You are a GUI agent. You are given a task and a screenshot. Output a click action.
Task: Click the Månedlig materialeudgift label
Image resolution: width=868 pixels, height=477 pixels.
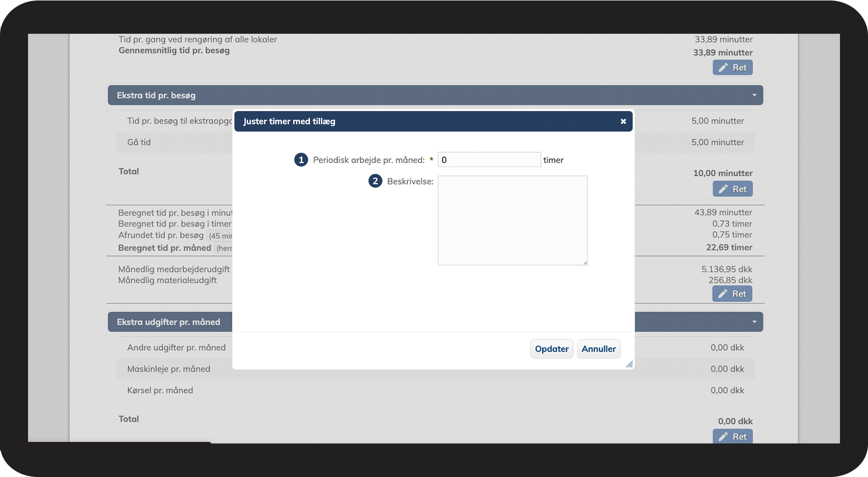(168, 281)
